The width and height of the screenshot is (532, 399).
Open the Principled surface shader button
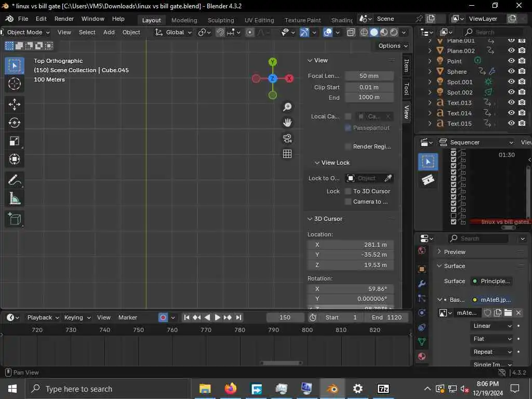[x=491, y=281]
